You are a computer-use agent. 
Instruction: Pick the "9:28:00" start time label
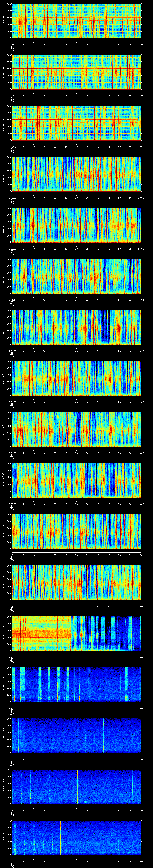pos(12,657)
